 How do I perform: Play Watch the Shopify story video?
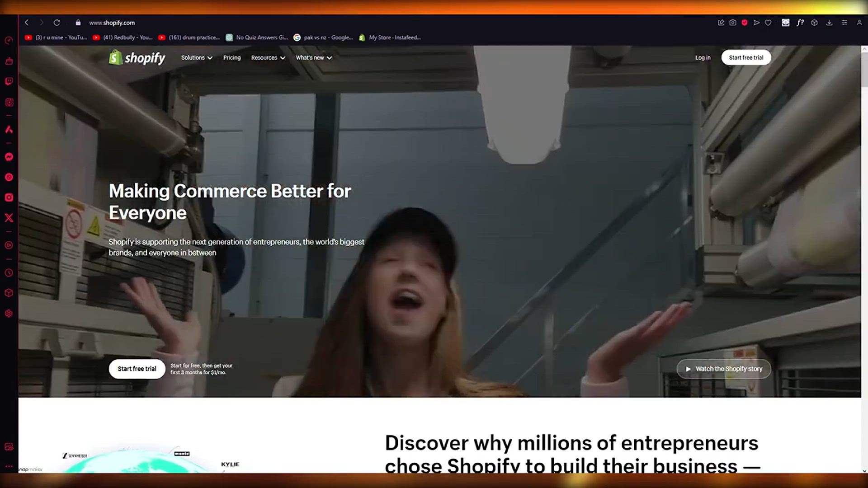(x=724, y=369)
